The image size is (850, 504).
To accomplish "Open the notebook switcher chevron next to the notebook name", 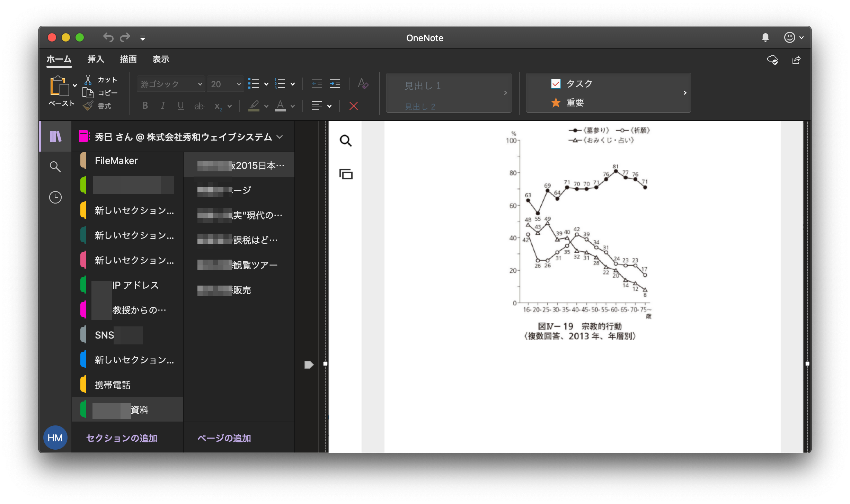I will pyautogui.click(x=279, y=137).
